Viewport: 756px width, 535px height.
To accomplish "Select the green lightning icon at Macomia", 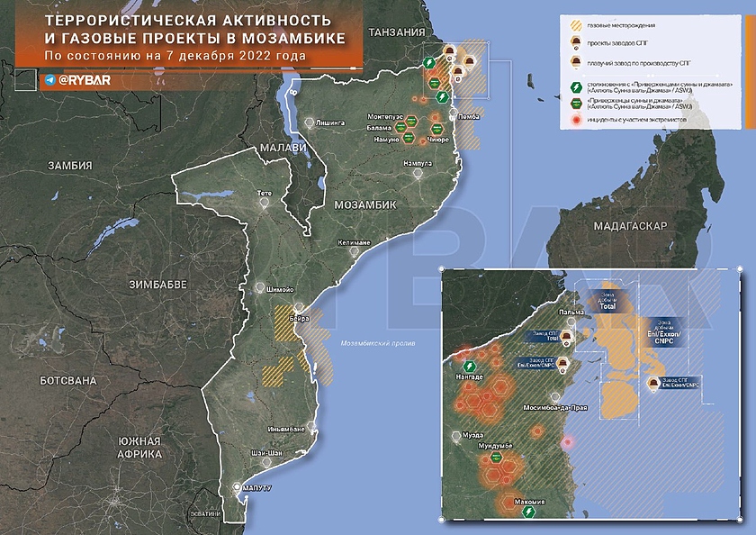I will 531,512.
